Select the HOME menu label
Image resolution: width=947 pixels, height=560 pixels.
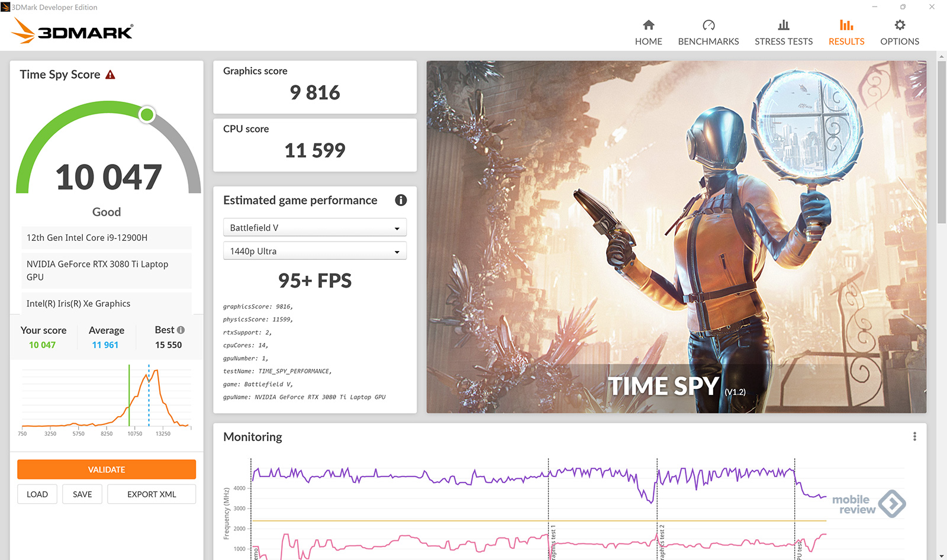pos(649,41)
